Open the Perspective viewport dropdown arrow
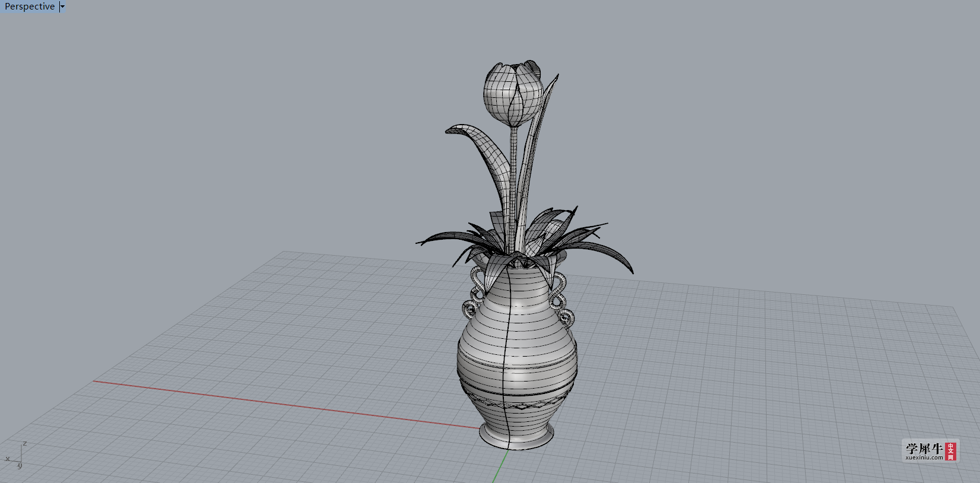This screenshot has width=980, height=483. 62,7
